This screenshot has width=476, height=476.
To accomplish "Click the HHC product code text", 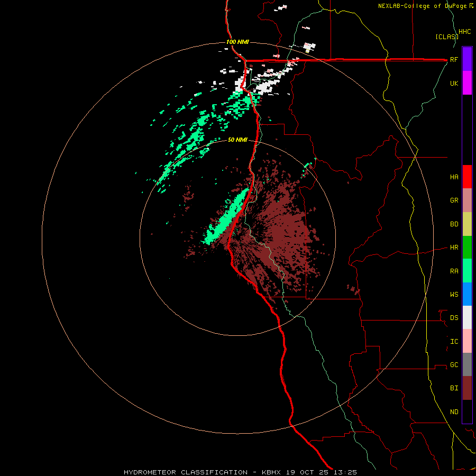I will coord(465,32).
